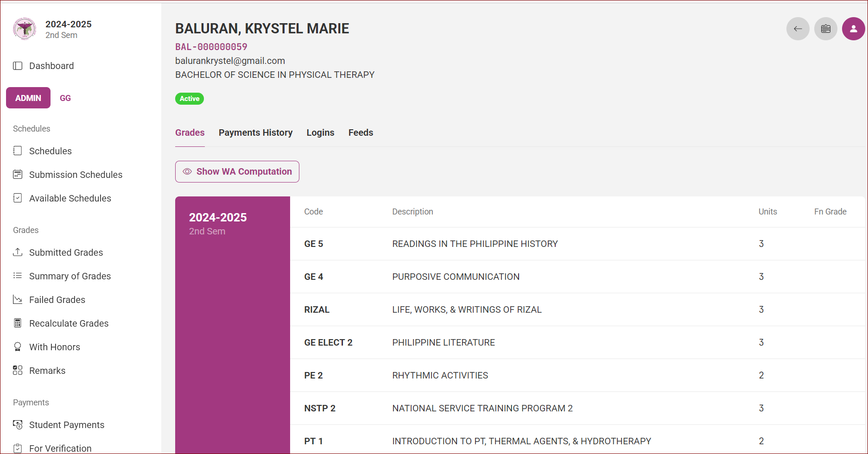Click the Submitted Grades upload icon
Screen dimensions: 868x454
coord(18,252)
